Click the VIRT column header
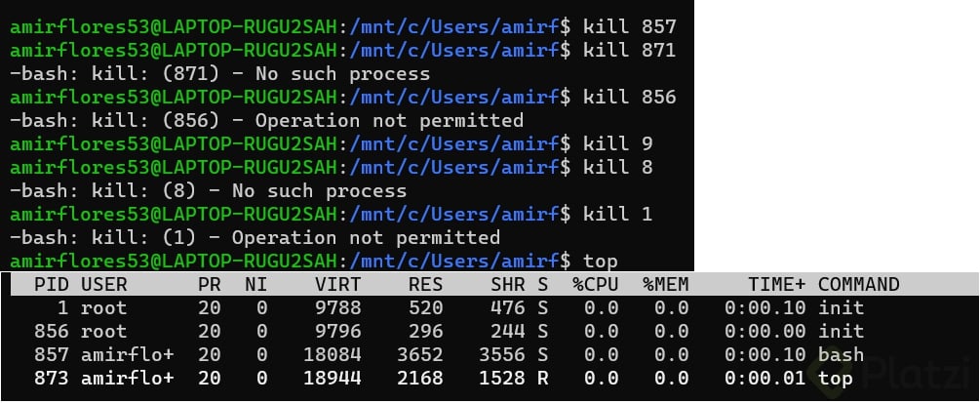Image resolution: width=980 pixels, height=404 pixels. click(x=337, y=285)
